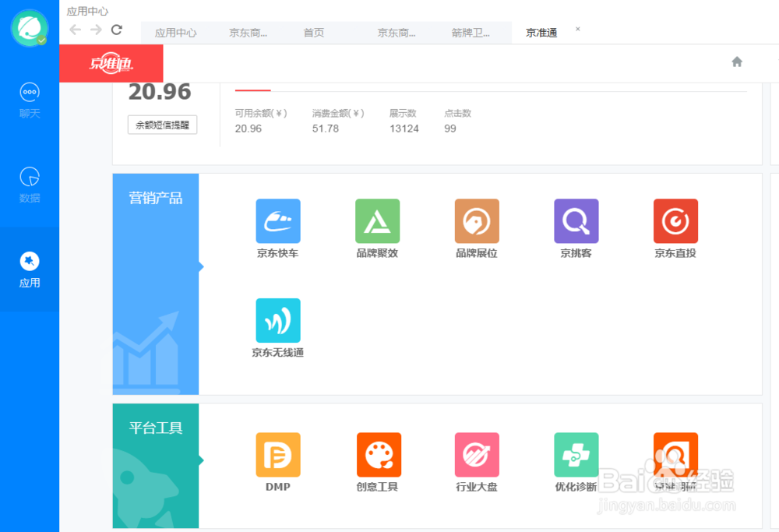Select the 平台工具 category panel

(x=156, y=466)
